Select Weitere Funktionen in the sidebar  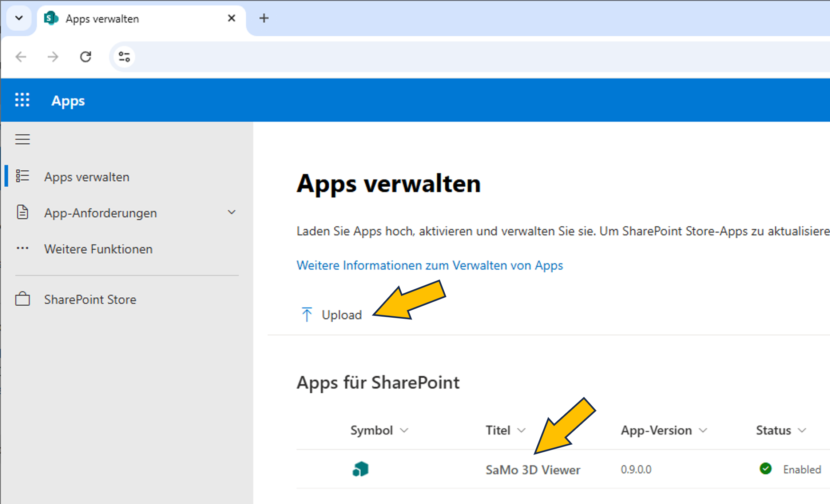[x=126, y=249]
